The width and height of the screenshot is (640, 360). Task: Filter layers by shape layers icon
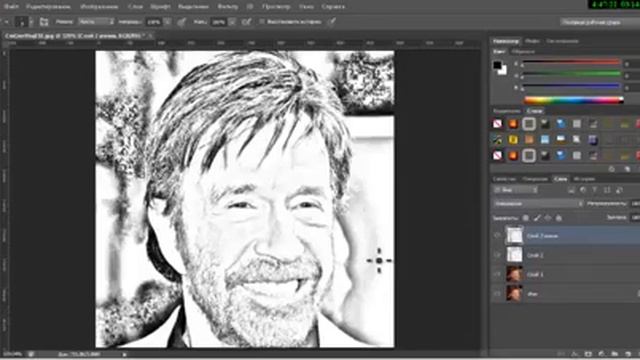pyautogui.click(x=607, y=190)
